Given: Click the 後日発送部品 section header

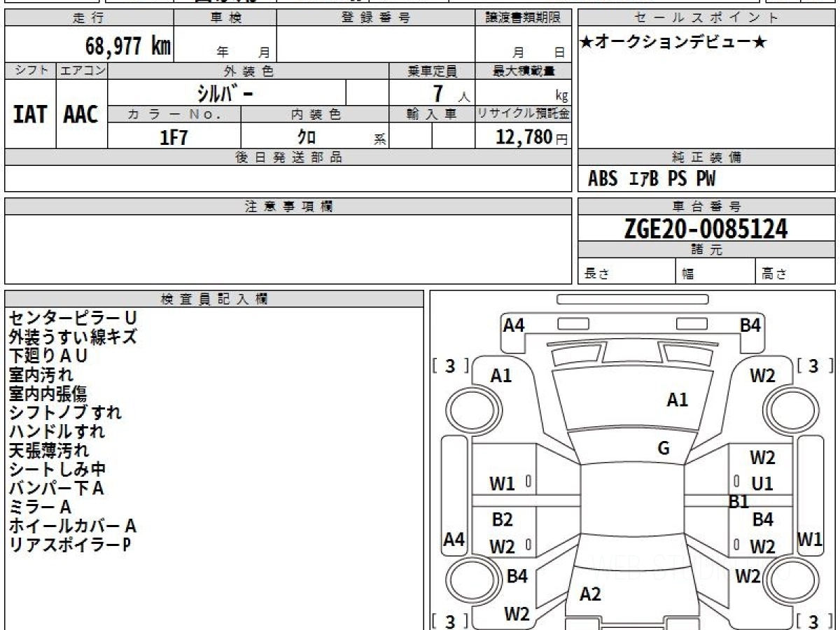Looking at the screenshot, I should (288, 157).
